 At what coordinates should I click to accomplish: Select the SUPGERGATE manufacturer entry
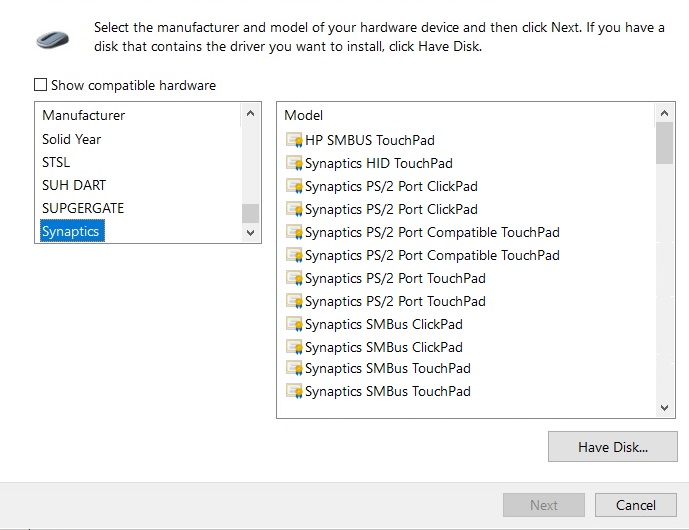click(x=83, y=208)
